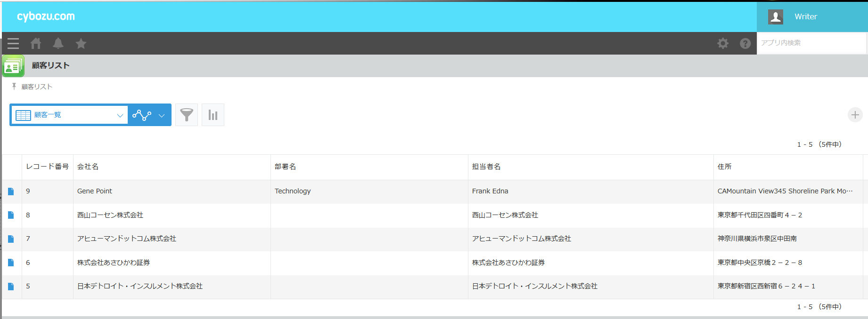Click record number 8 cell
Screen dimensions: 868x319
tap(48, 215)
